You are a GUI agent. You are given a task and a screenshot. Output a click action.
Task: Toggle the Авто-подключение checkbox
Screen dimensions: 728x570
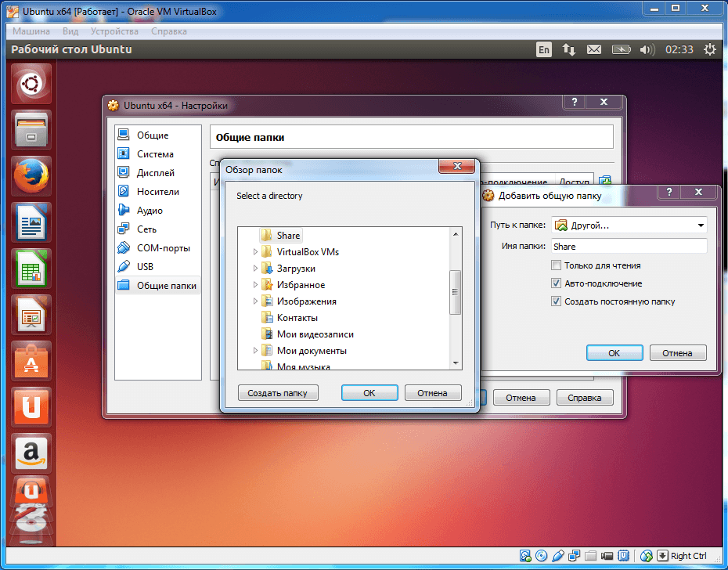pyautogui.click(x=556, y=283)
